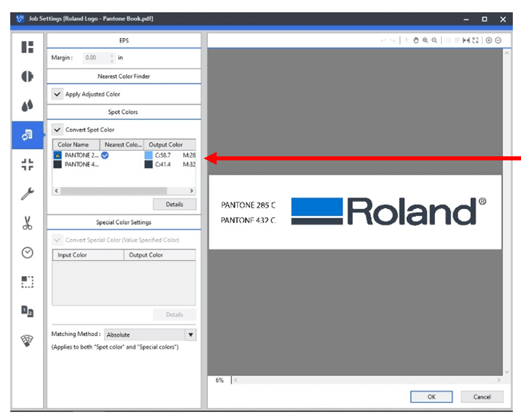Select the hand pan tool

point(416,40)
